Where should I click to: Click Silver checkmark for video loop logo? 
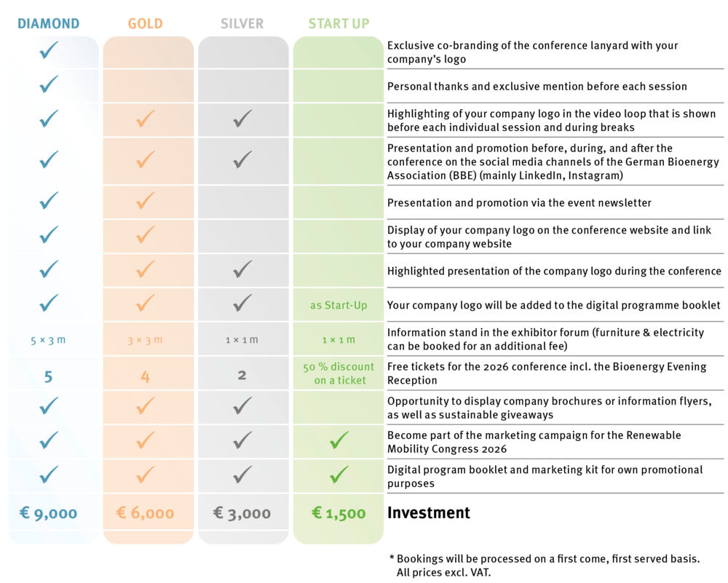[242, 119]
